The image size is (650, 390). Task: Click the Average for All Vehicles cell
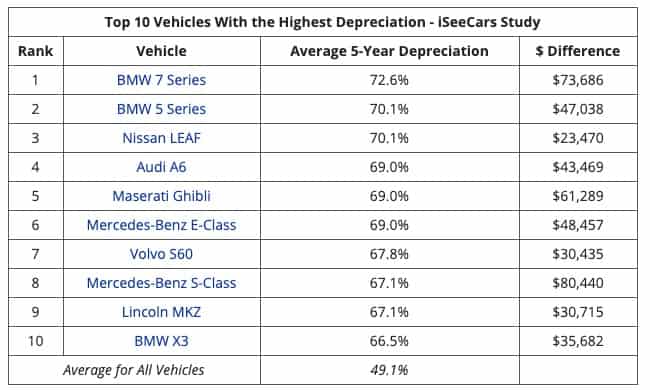tap(133, 370)
